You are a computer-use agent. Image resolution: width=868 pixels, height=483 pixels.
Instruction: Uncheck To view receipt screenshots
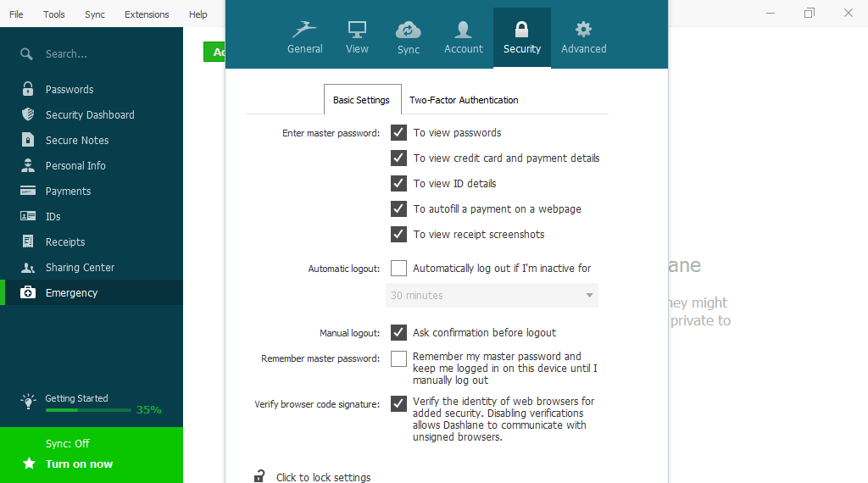398,235
